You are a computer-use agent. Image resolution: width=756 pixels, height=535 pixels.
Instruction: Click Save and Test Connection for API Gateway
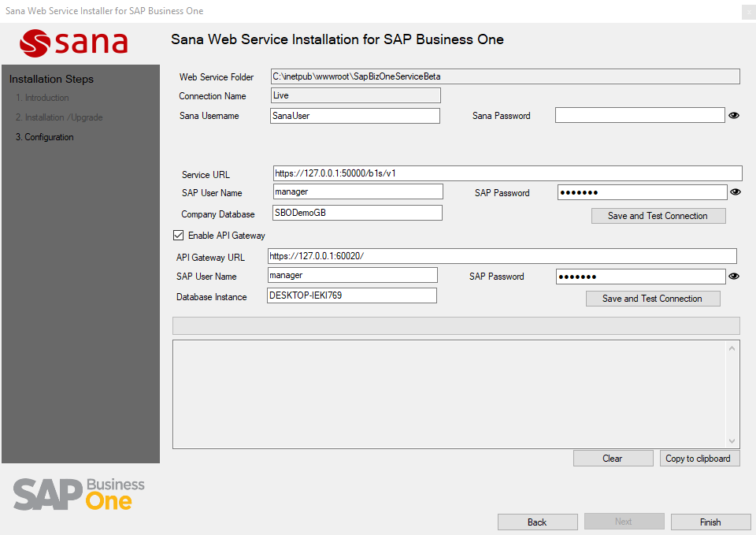[652, 299]
